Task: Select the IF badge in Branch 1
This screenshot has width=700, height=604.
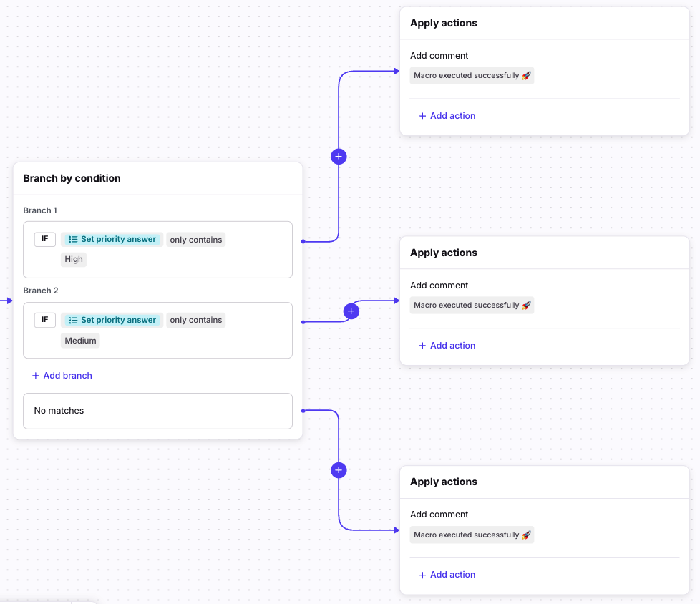Action: 45,240
